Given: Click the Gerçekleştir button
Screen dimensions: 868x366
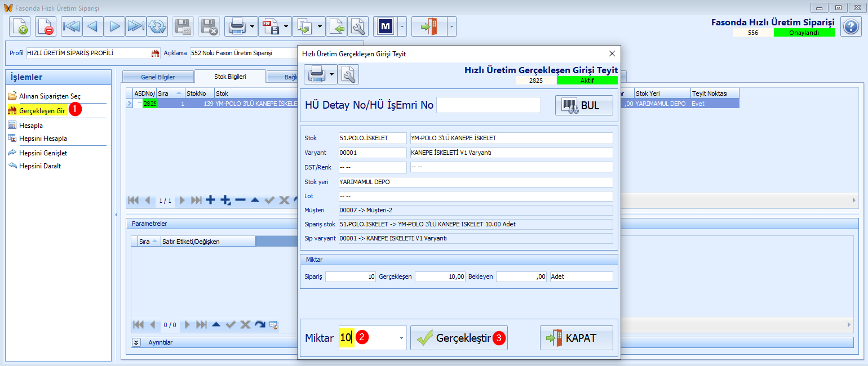Looking at the screenshot, I should tap(459, 338).
